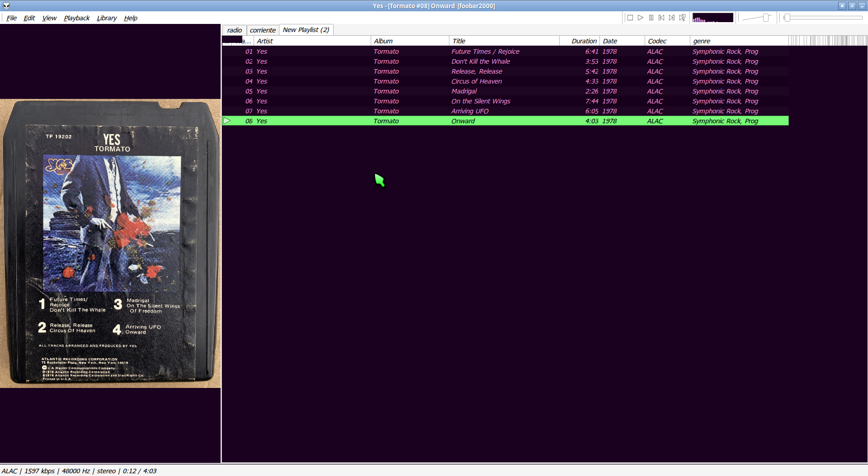Go to previous track button
The image size is (868, 476).
(661, 18)
